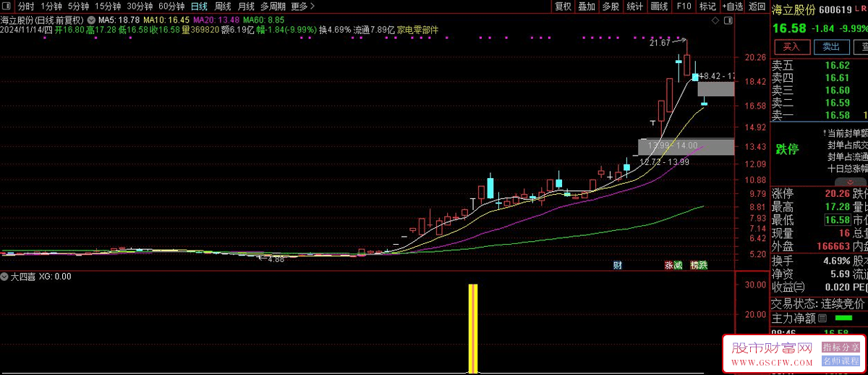Click the 家电零部件 sector link
Screen dimensions: 868x375
417,30
